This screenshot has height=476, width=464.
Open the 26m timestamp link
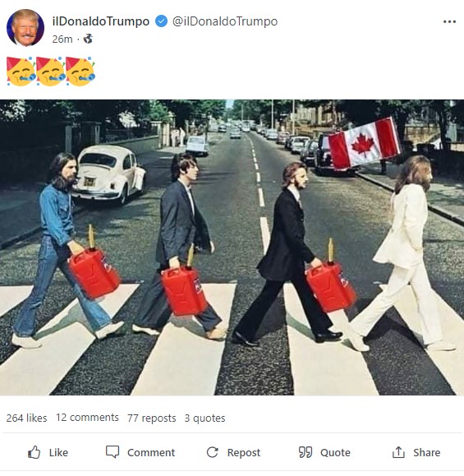62,39
